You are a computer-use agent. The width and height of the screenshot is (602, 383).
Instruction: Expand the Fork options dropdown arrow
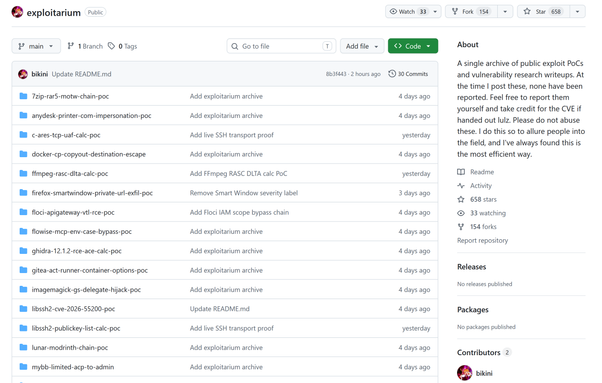(x=505, y=12)
